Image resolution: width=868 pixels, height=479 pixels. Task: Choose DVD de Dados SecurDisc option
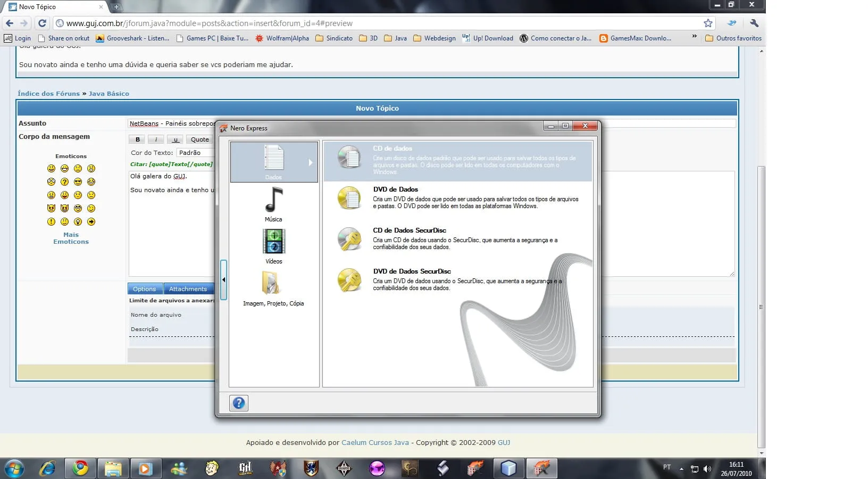[x=412, y=271]
